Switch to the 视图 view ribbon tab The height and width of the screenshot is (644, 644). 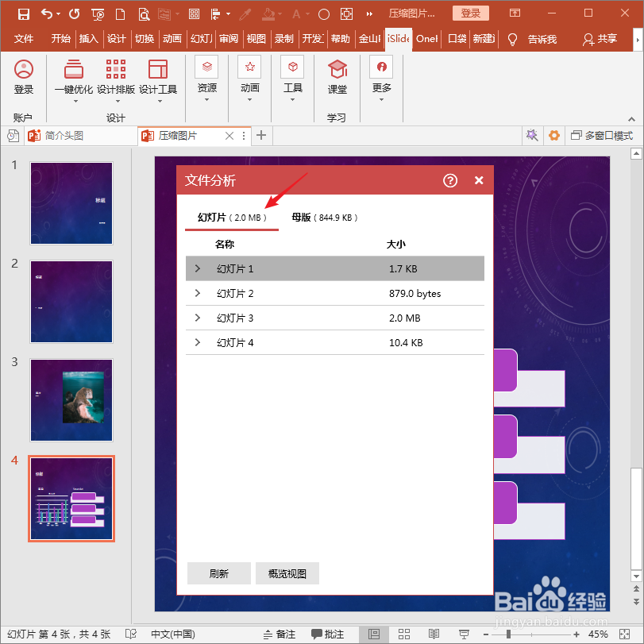(256, 39)
